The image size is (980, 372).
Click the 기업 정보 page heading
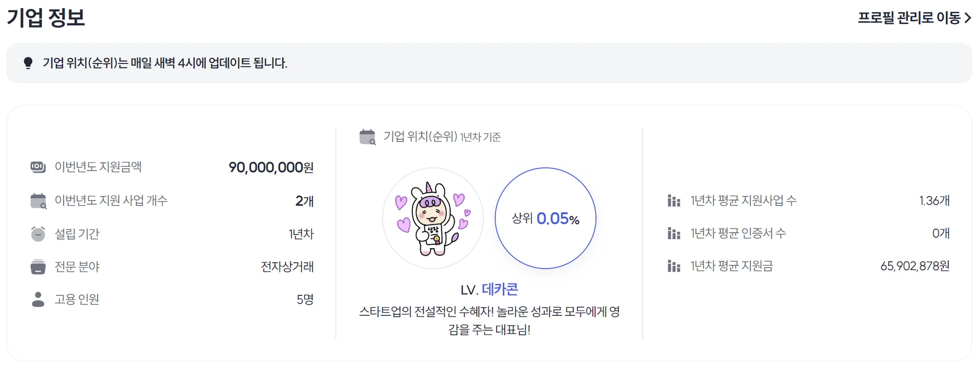coord(46,17)
